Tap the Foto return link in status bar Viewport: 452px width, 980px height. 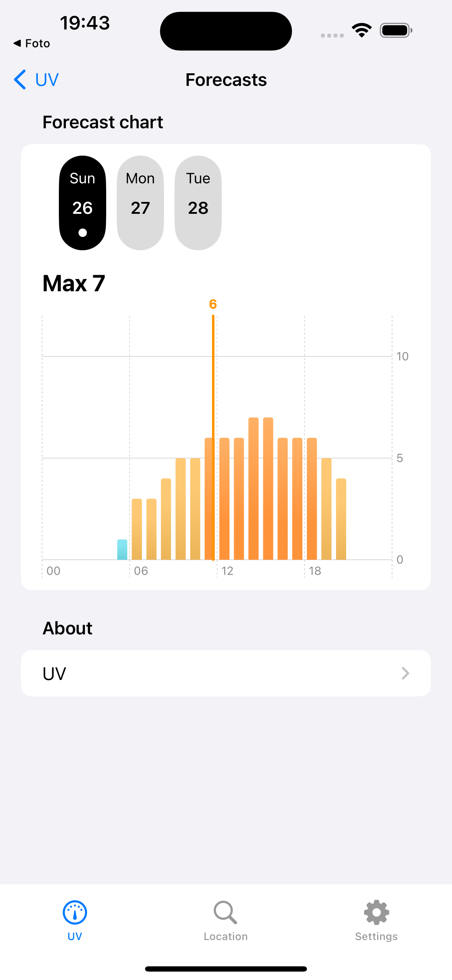(32, 43)
